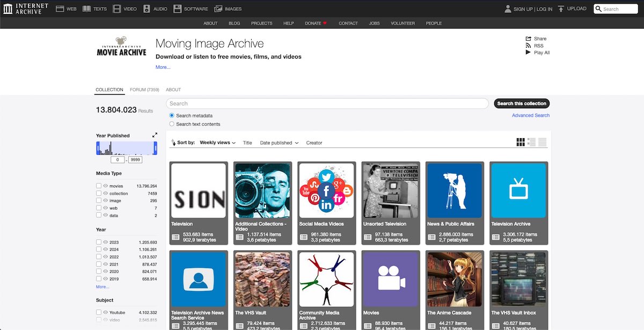
Task: Open the Blog menu item
Action: coord(234,23)
